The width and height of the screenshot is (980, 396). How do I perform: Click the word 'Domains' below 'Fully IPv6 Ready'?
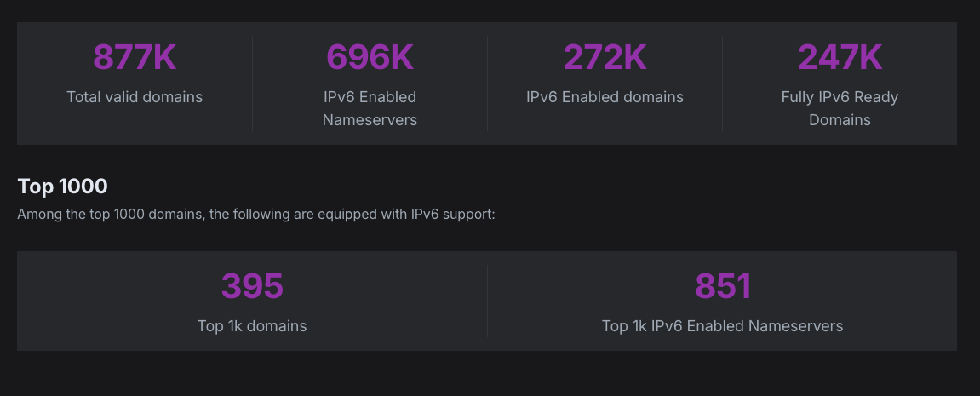840,120
